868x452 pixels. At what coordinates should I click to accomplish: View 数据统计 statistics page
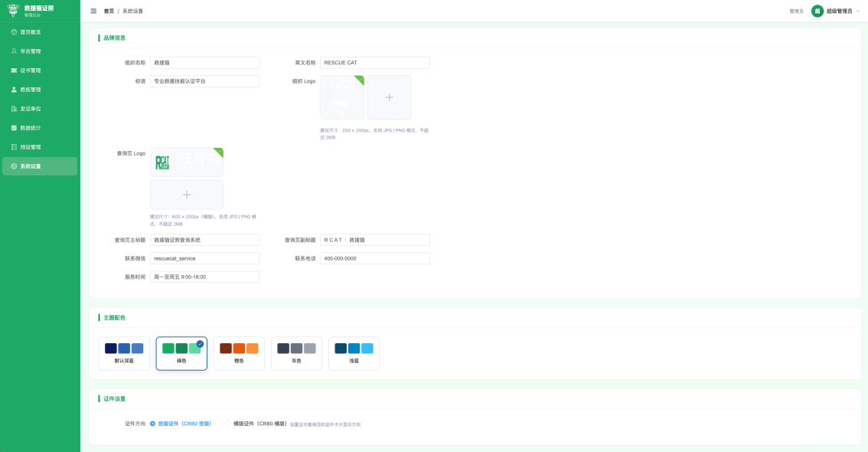(31, 128)
